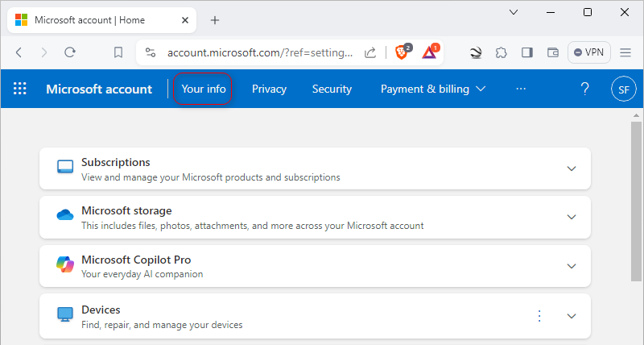Image resolution: width=644 pixels, height=345 pixels.
Task: Open a new browser tab
Action: point(215,20)
